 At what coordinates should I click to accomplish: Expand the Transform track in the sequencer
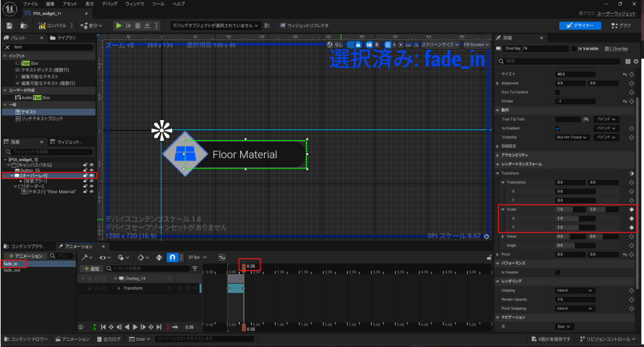pos(119,288)
